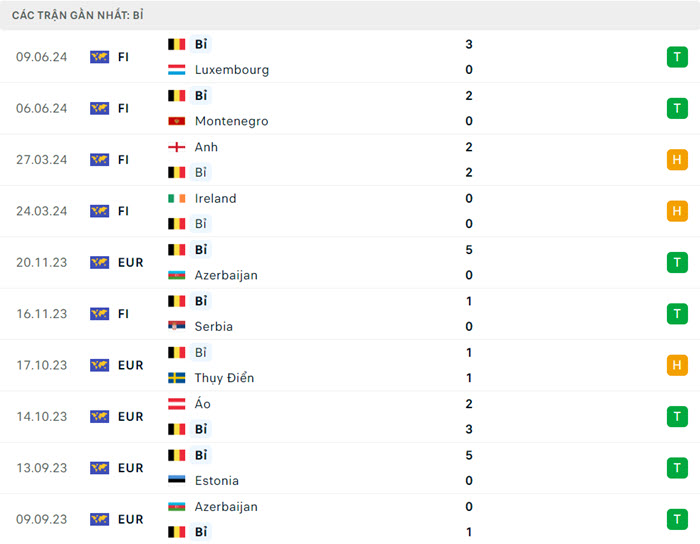The width and height of the screenshot is (700, 544).
Task: Click the orange H badge for the Ireland match
Action: point(677,211)
